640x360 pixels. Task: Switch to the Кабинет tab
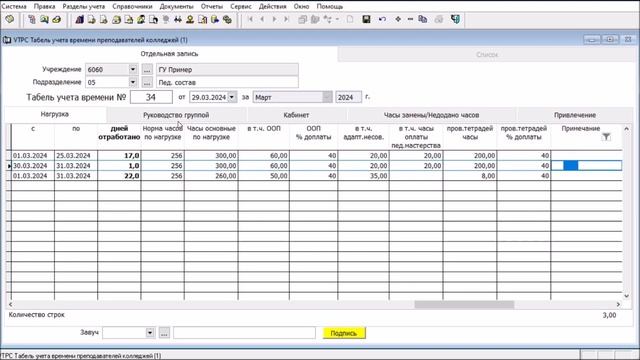296,115
